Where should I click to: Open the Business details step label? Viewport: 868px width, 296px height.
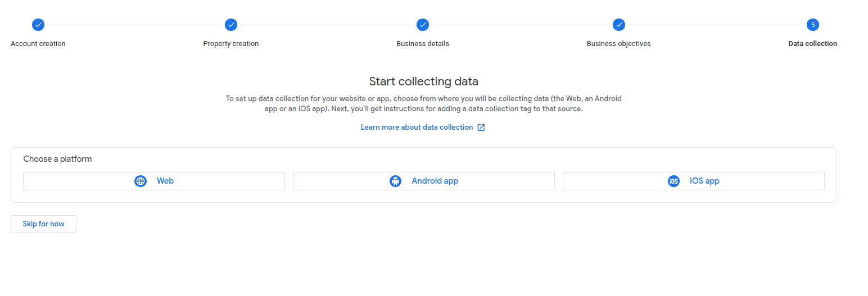click(x=423, y=44)
